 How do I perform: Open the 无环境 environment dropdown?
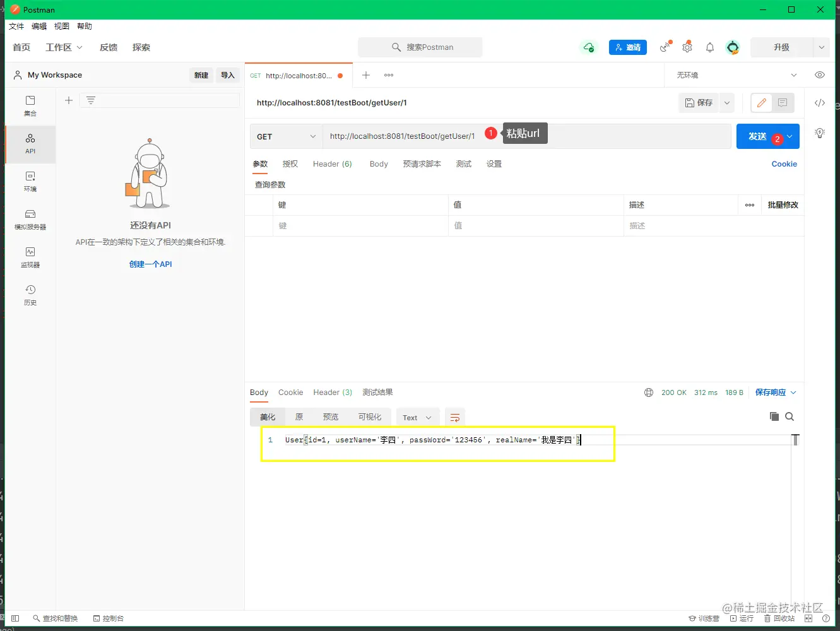coord(736,75)
